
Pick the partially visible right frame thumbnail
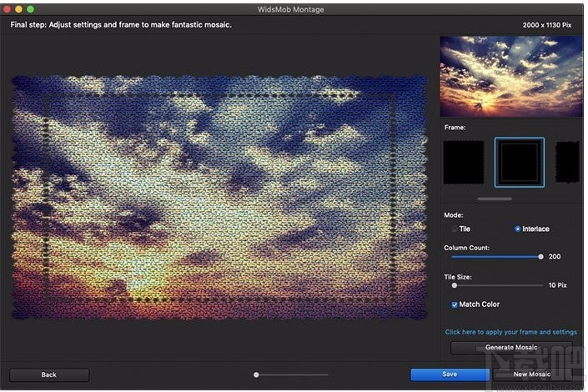[x=567, y=163]
